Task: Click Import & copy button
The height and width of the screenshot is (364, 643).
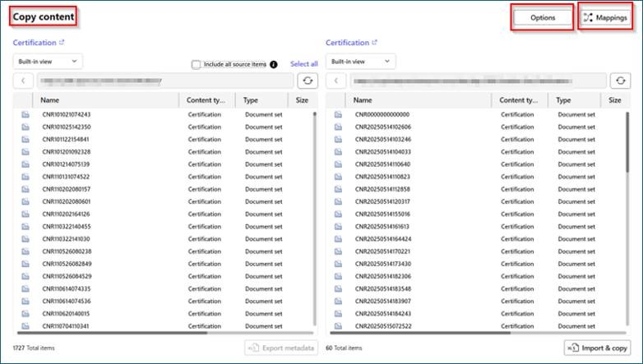Action: (597, 348)
